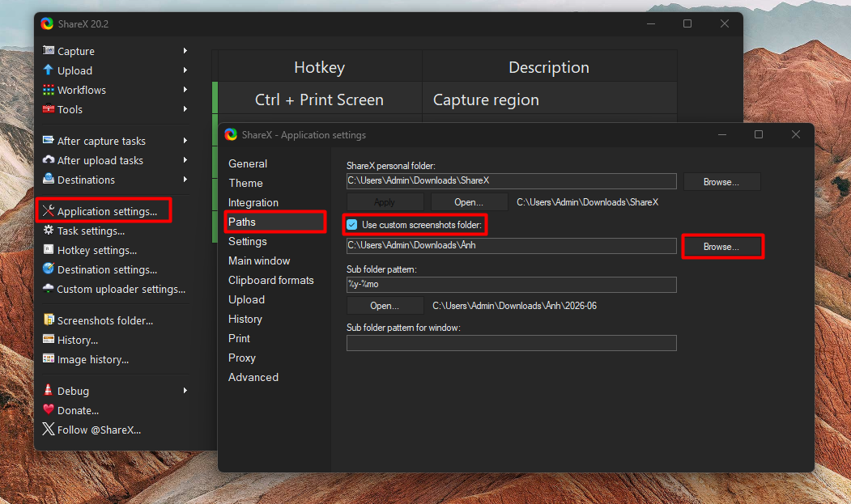Viewport: 851px width, 504px height.
Task: Click the X logo beside Follow @ShareX
Action: [49, 429]
